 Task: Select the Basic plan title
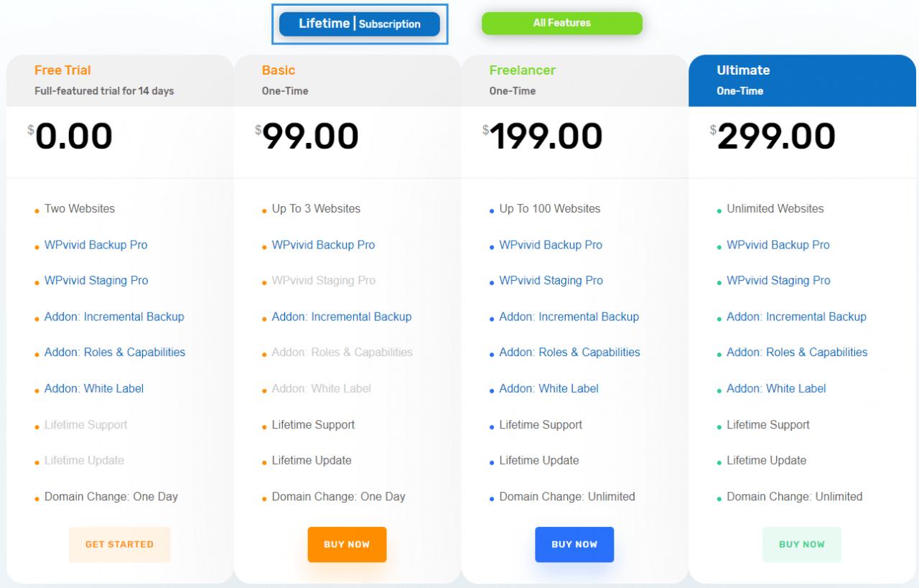click(x=279, y=70)
